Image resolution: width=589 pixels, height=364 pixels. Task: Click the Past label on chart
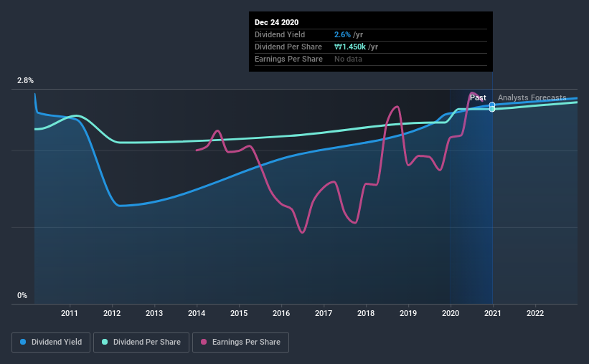tap(478, 97)
